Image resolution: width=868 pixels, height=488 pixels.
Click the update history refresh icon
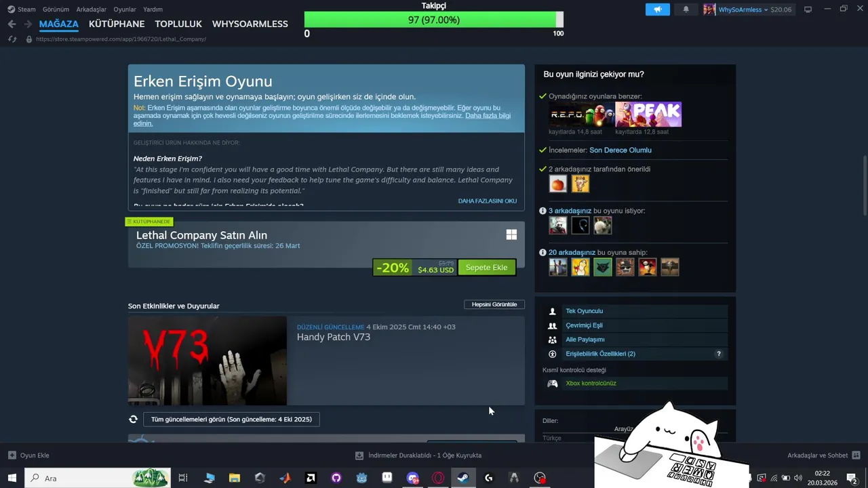(133, 420)
